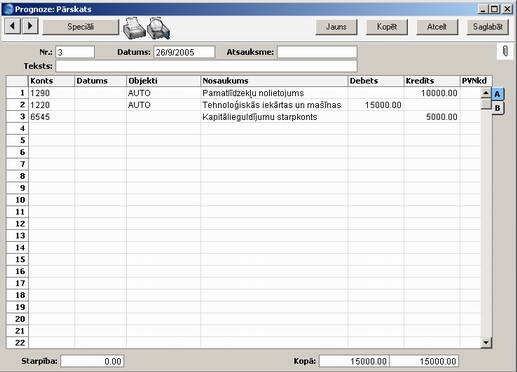Viewport: 517px width, 372px height.
Task: Go to next record with right arrow
Action: coord(30,26)
